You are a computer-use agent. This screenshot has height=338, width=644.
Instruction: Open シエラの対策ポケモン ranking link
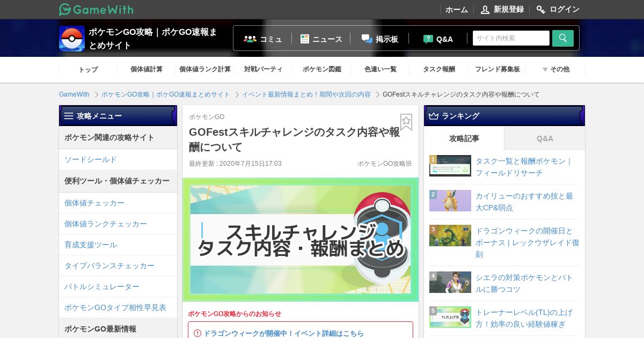pyautogui.click(x=524, y=283)
